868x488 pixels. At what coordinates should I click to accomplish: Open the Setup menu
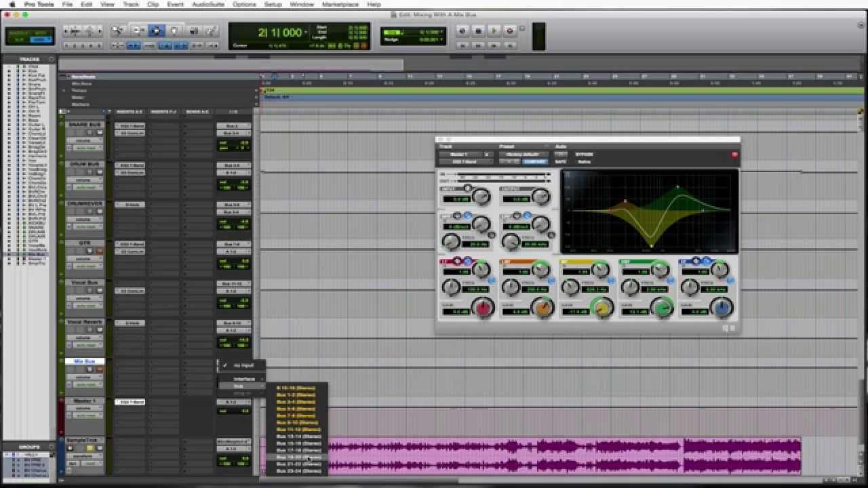click(x=273, y=4)
